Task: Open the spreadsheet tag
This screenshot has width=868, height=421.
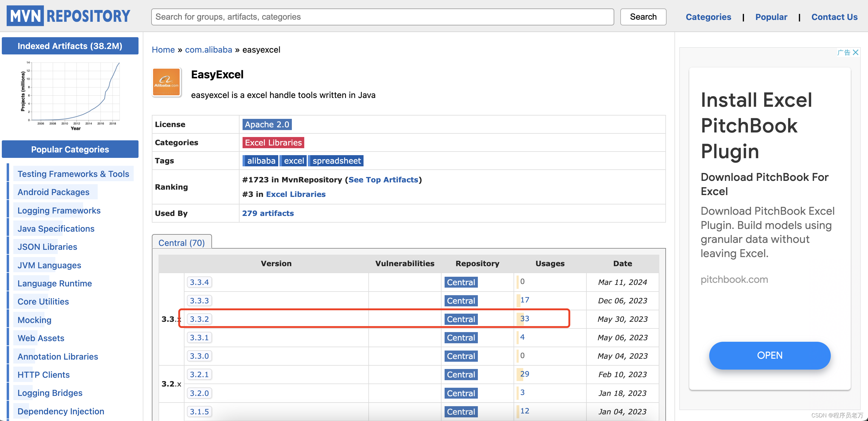Action: (336, 160)
